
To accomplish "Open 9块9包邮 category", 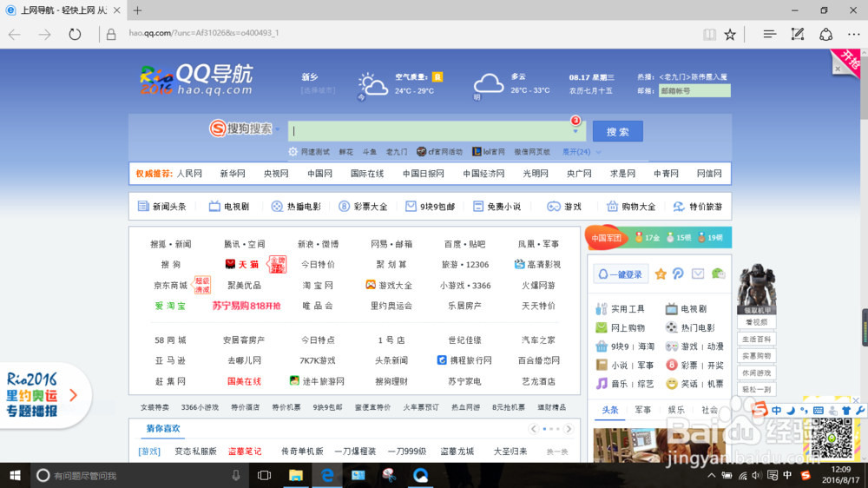I will coord(431,207).
